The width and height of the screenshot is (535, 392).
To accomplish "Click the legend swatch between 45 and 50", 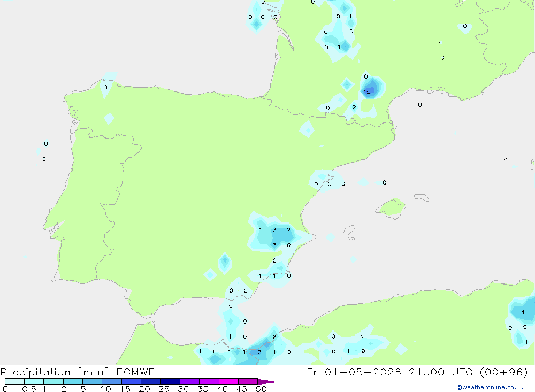I will pyautogui.click(x=248, y=381).
